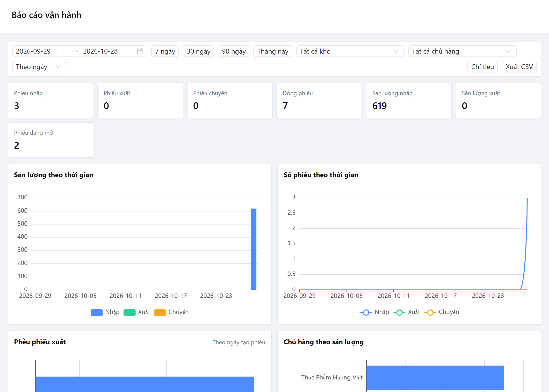Toggle Chuyển legend in Số phiếu chart
The width and height of the screenshot is (549, 392).
tap(442, 312)
